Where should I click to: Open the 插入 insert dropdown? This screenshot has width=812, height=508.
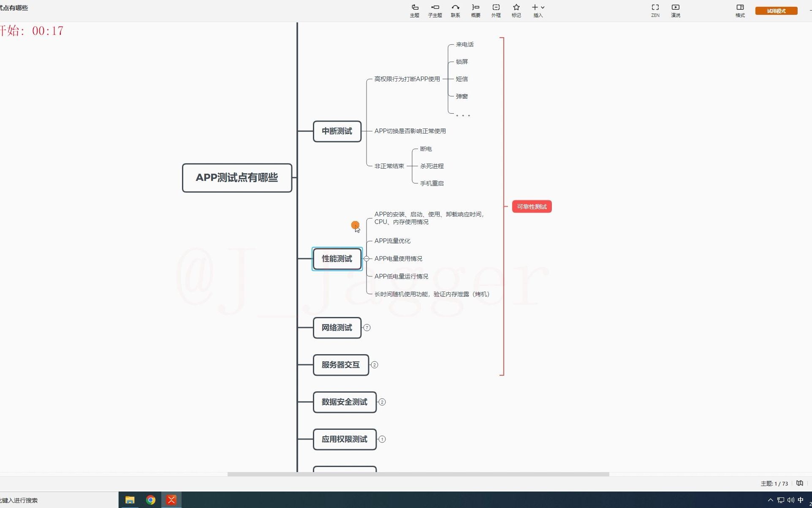[x=538, y=11]
